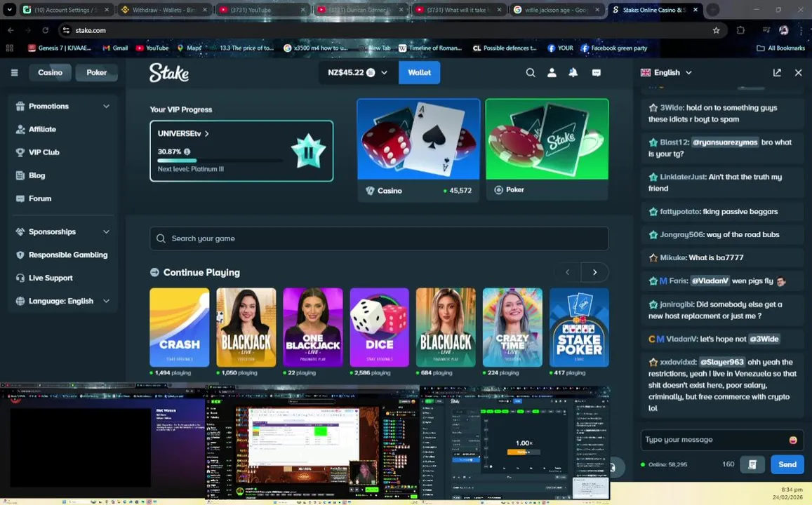This screenshot has width=812, height=505.
Task: Open the user profile icon
Action: pos(552,72)
